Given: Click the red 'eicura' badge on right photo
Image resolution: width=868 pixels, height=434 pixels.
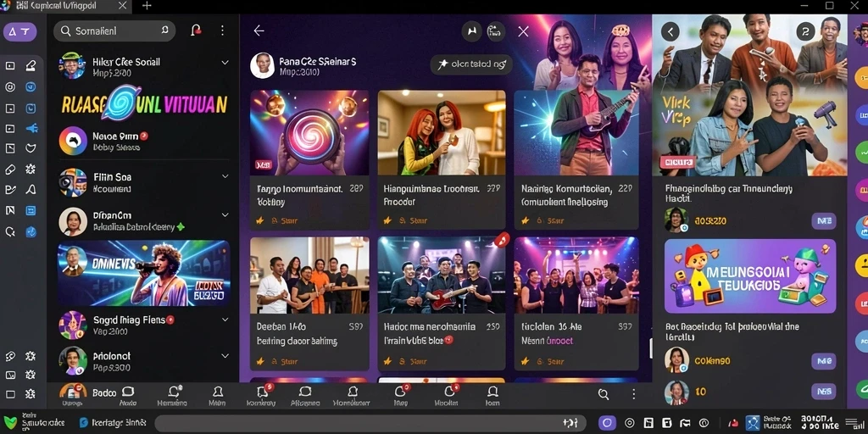Looking at the screenshot, I should click(677, 162).
